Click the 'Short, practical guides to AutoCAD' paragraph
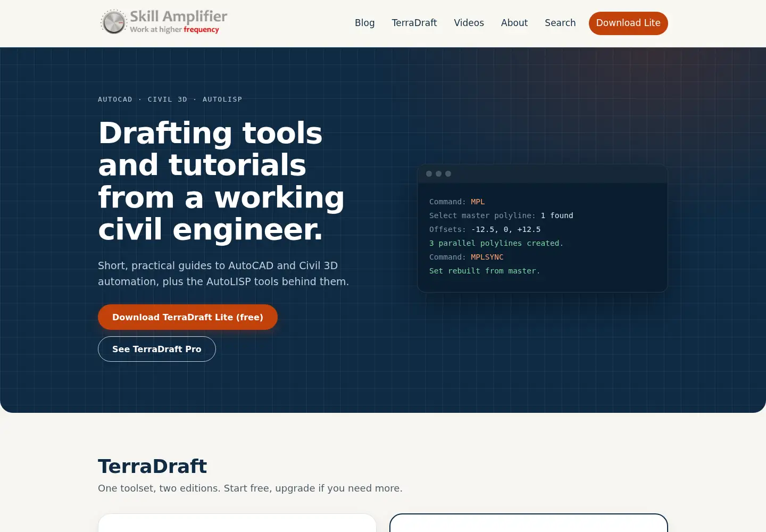 pos(223,273)
